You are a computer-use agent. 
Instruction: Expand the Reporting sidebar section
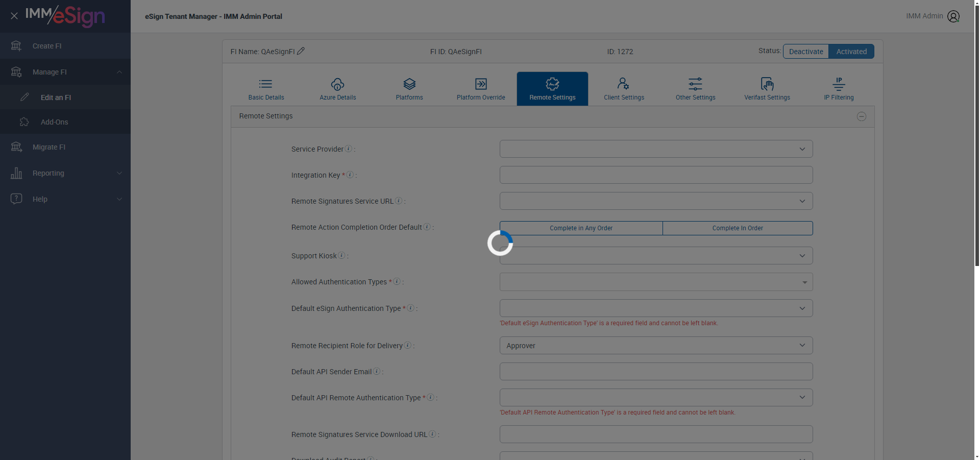pos(119,173)
